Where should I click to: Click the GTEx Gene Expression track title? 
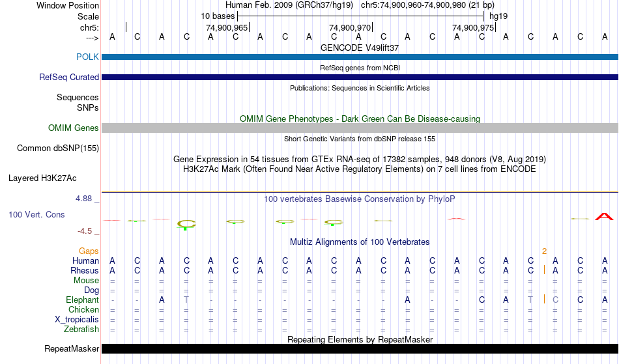(x=360, y=160)
